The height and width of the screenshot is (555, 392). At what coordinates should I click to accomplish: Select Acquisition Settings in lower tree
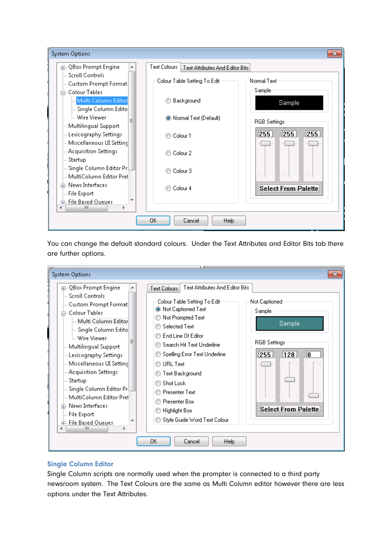93,372
